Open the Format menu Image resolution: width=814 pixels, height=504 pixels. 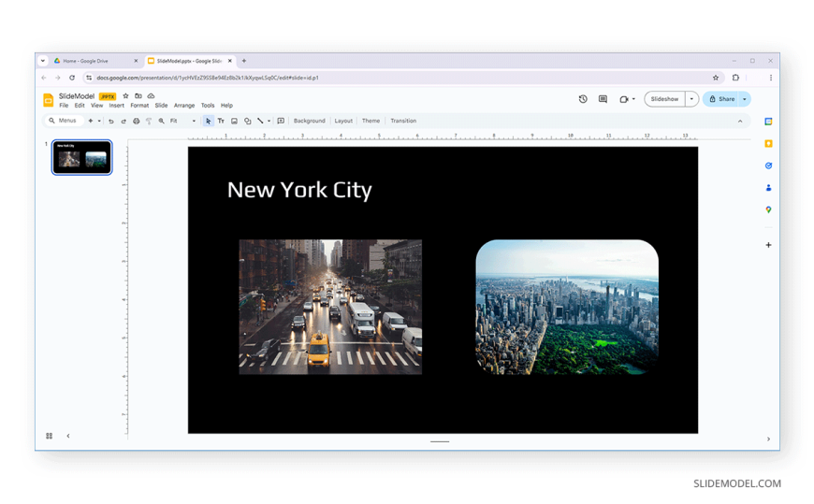coord(139,106)
